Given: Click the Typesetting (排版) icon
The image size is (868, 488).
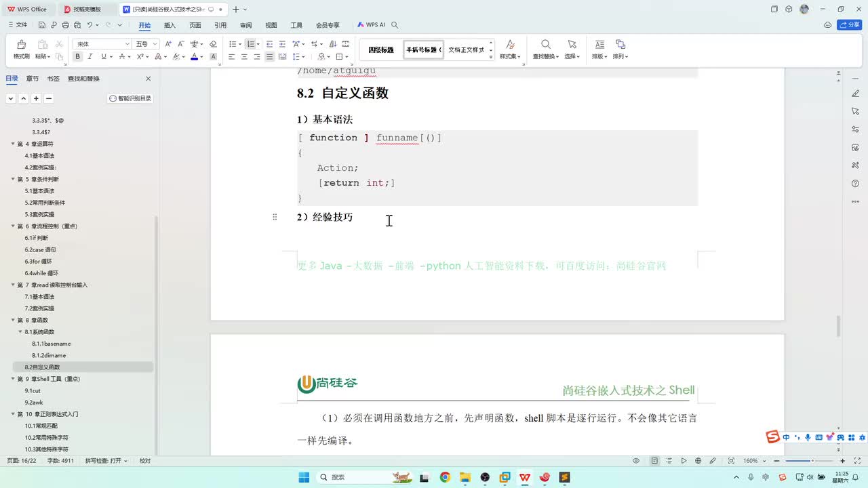Looking at the screenshot, I should tap(599, 44).
